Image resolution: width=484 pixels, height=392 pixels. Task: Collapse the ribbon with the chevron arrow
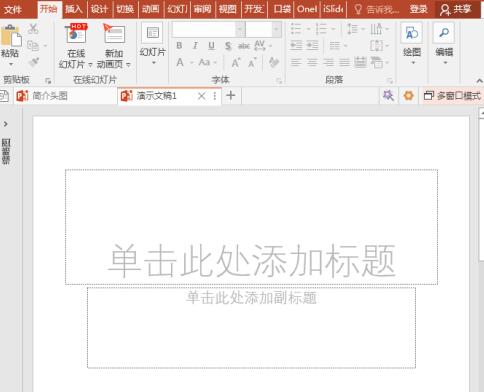click(x=479, y=81)
